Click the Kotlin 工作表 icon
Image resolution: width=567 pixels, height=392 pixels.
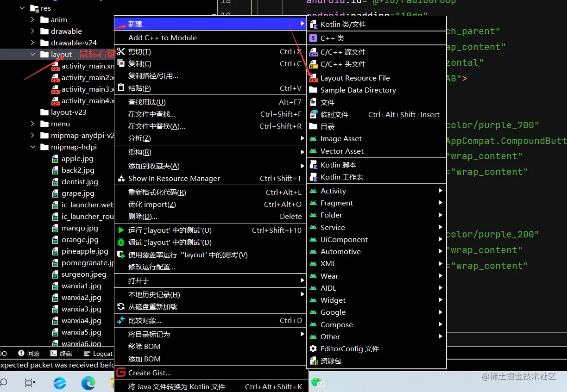coord(314,177)
